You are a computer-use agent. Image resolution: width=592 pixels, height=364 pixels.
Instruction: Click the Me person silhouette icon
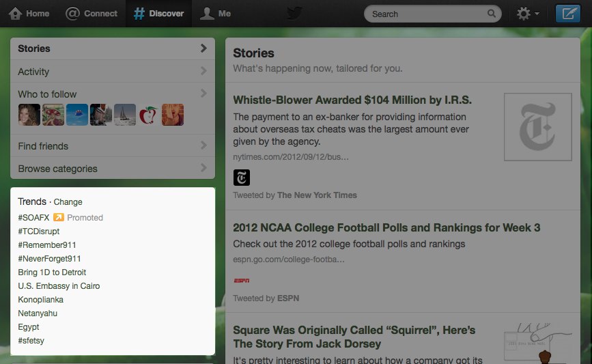point(207,14)
